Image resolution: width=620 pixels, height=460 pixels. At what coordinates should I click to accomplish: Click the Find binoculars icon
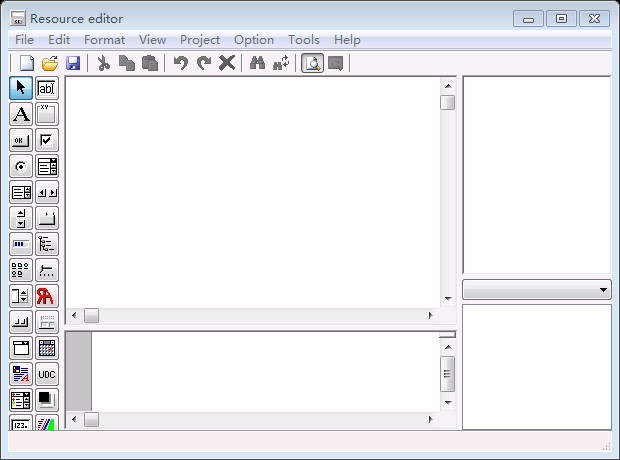257,63
